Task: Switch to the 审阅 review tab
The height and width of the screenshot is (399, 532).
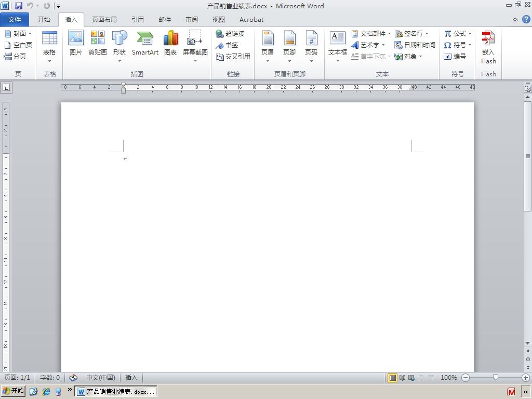Action: click(x=192, y=20)
